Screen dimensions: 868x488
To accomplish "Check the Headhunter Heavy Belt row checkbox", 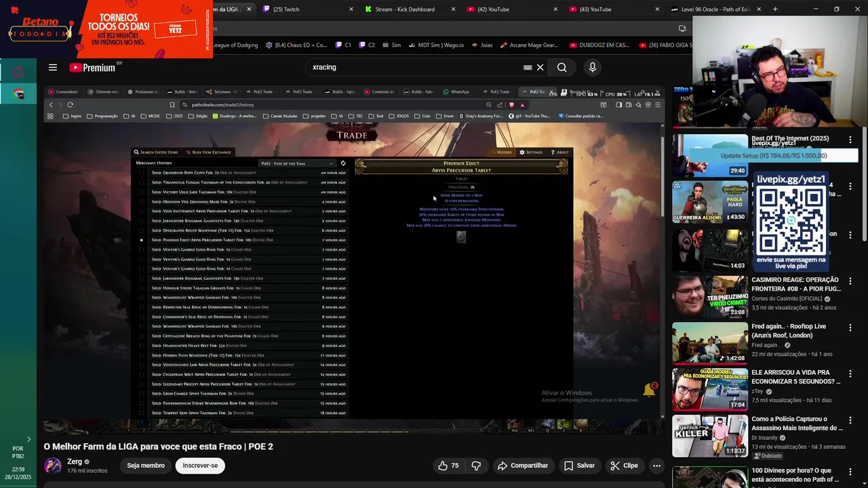I will click(141, 346).
